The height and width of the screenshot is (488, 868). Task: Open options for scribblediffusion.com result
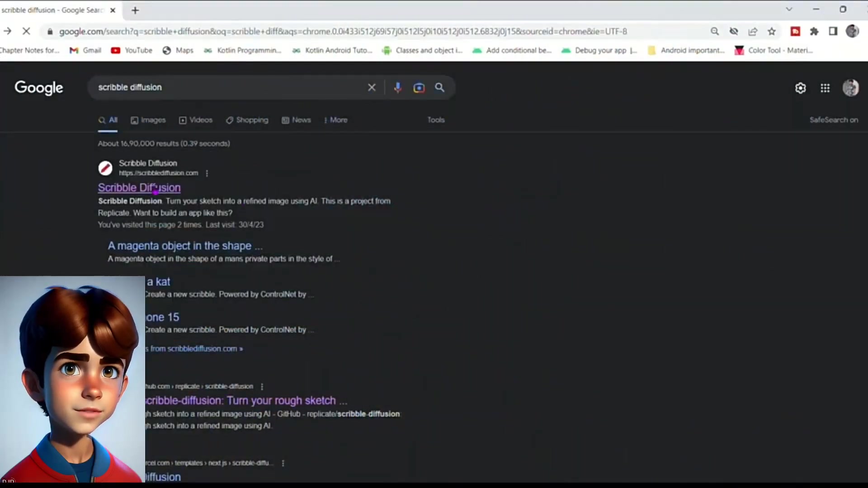(x=207, y=173)
